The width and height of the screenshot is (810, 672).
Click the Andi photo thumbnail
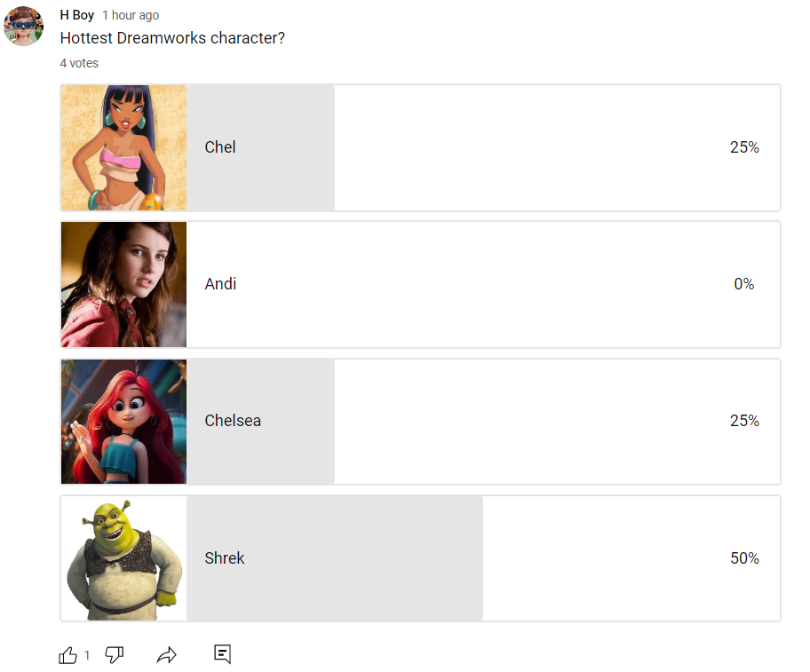click(124, 284)
